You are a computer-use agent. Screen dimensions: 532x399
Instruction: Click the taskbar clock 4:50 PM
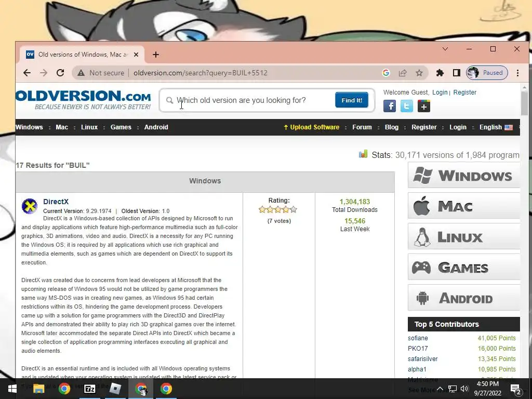point(487,384)
